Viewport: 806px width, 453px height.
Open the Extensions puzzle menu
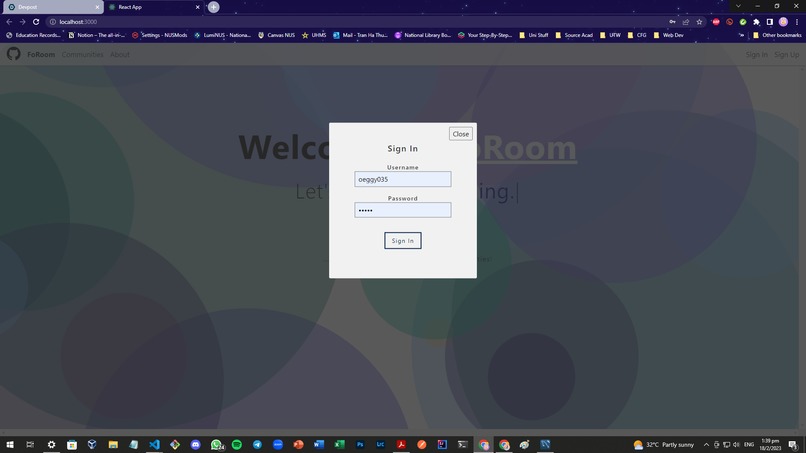[x=756, y=22]
